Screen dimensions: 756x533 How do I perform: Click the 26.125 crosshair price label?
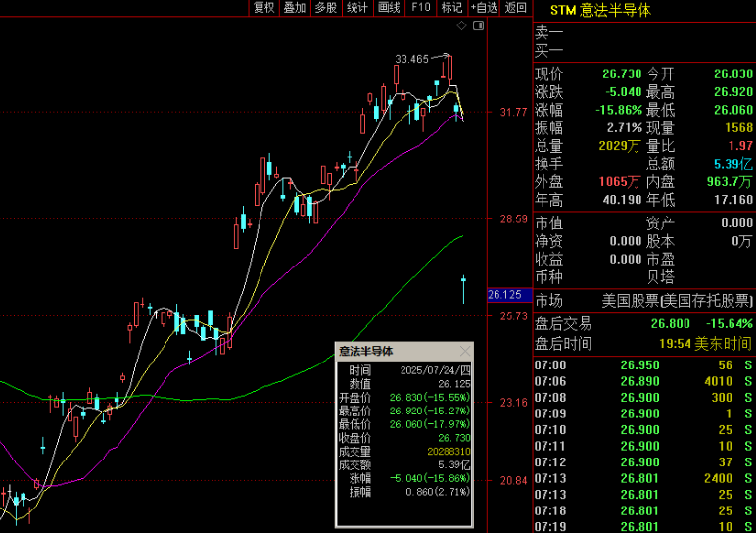(509, 295)
